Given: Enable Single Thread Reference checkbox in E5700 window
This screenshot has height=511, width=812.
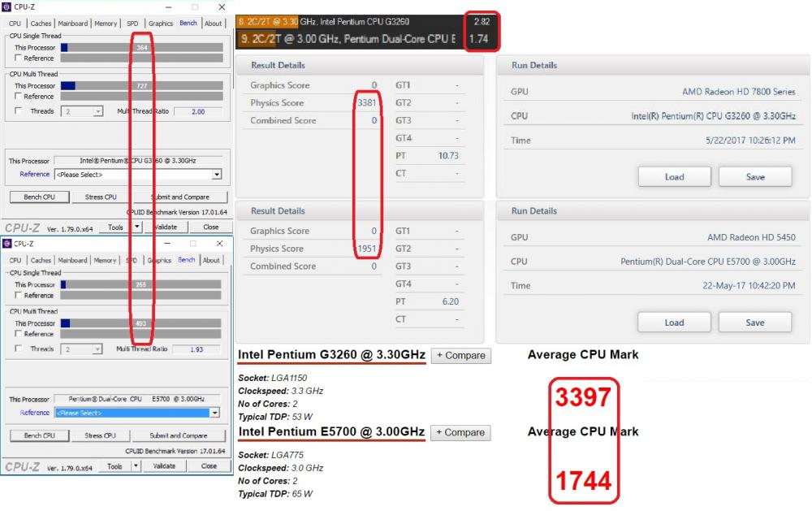Looking at the screenshot, I should 19,295.
